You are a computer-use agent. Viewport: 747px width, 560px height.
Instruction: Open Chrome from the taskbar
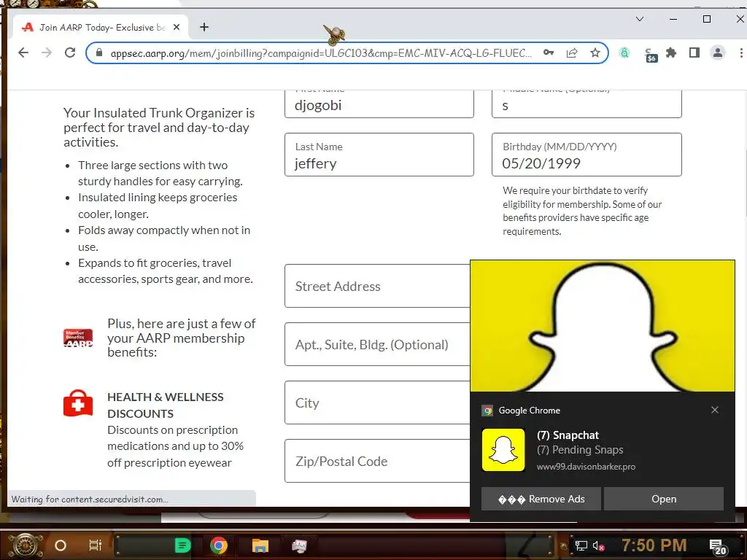(219, 545)
